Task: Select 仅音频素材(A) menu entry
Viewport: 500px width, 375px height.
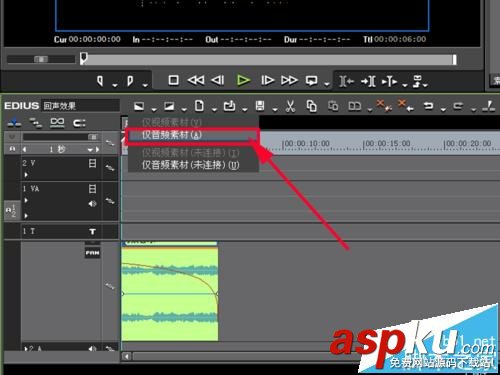Action: click(192, 135)
